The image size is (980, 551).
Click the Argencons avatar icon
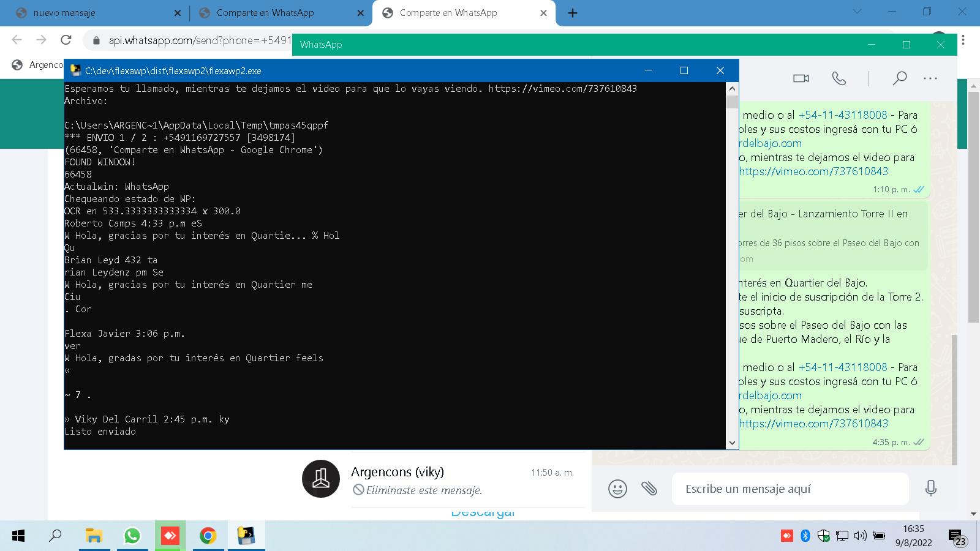pos(320,479)
